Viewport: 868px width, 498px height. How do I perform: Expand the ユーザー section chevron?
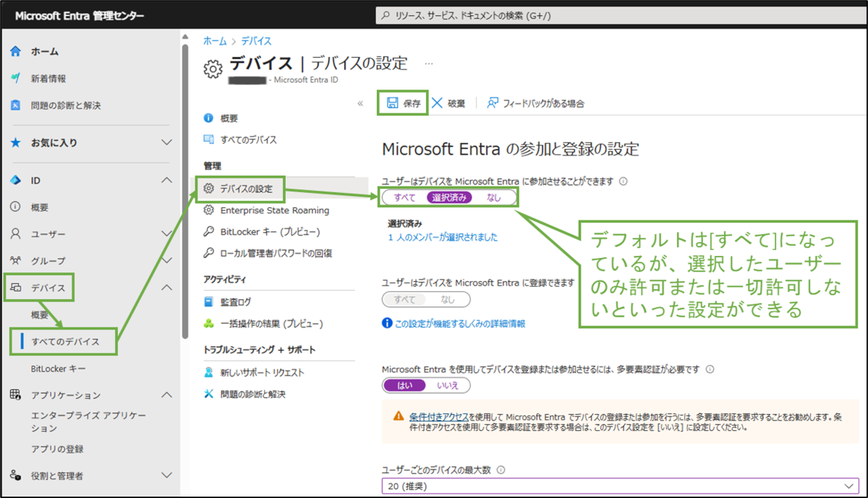tap(166, 234)
